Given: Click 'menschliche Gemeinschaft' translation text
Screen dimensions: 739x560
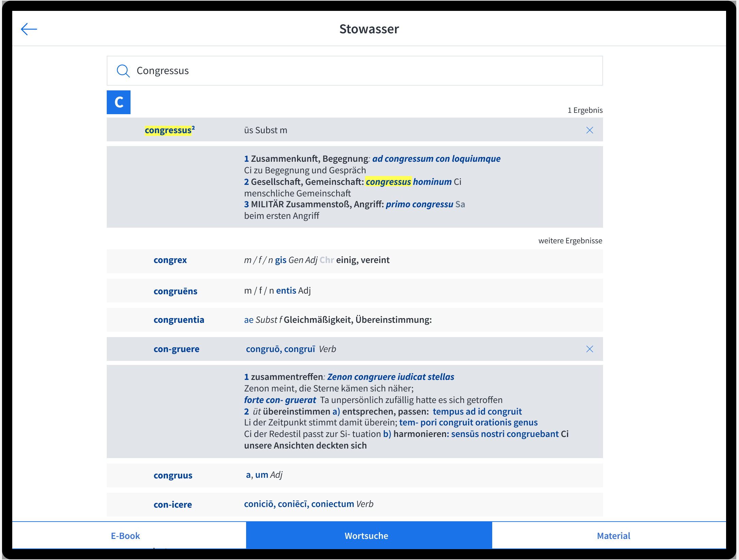Looking at the screenshot, I should click(297, 193).
